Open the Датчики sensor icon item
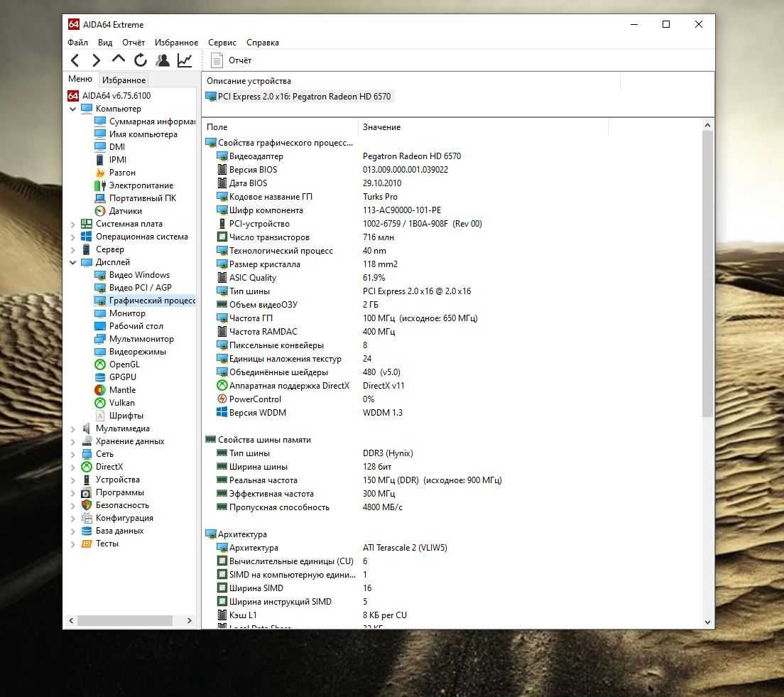The image size is (784, 697). [x=100, y=210]
